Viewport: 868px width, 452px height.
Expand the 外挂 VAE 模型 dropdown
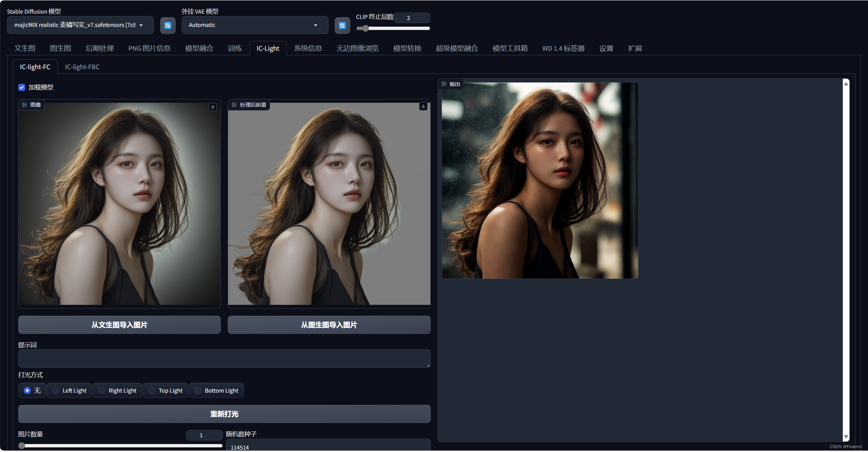[x=254, y=25]
